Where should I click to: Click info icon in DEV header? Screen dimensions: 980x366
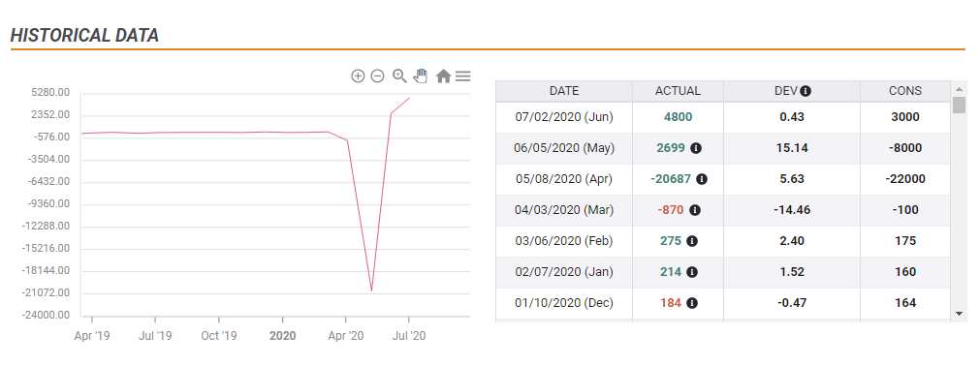pyautogui.click(x=806, y=91)
